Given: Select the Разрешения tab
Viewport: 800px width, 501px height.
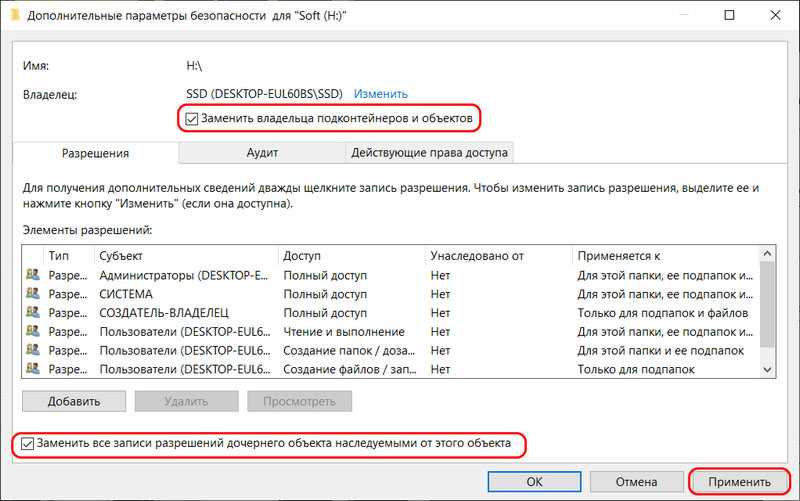Looking at the screenshot, I should 96,153.
